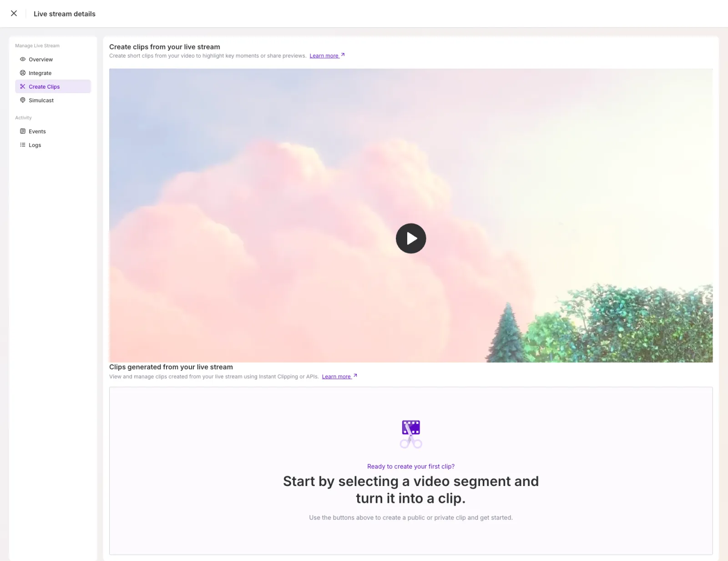Click 'View and manage clips created' description
Viewport: 728px width, 561px height.
(x=214, y=376)
